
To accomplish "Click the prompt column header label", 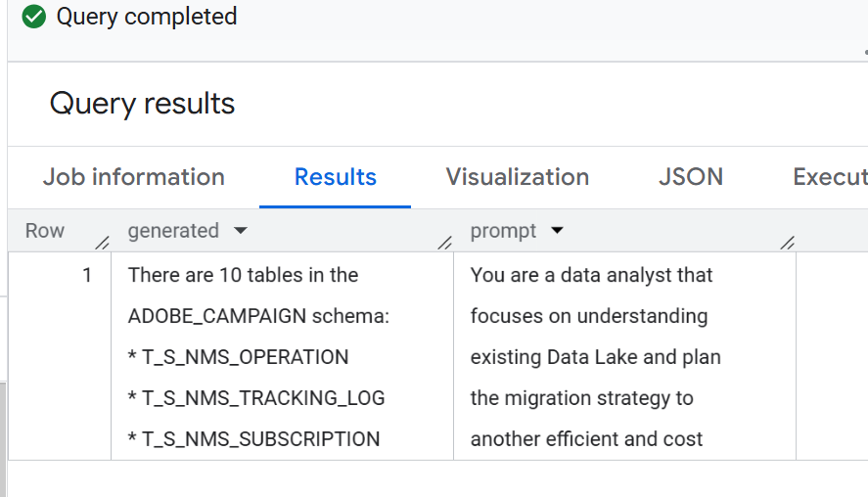I will coord(503,231).
